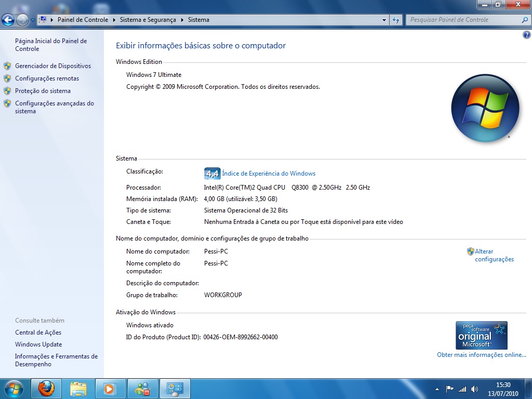Select 4,00 GB (utilizável: 3,50 GB) text
Image resolution: width=532 pixels, height=399 pixels.
241,199
